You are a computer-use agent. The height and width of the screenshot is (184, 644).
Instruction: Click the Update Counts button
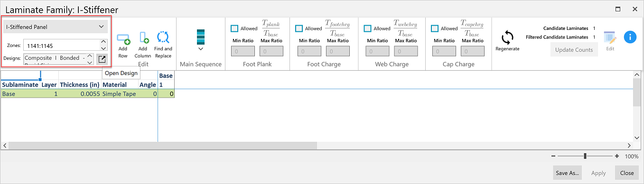(574, 49)
